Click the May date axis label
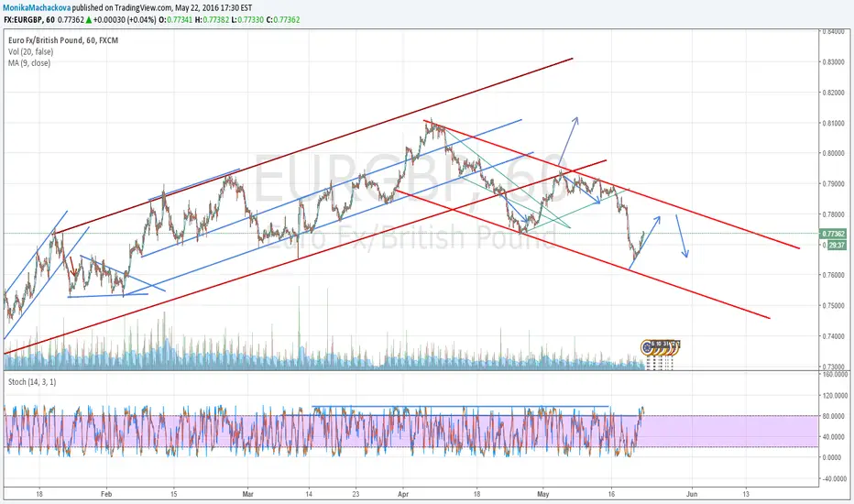This screenshot has height=504, width=854. (x=543, y=494)
